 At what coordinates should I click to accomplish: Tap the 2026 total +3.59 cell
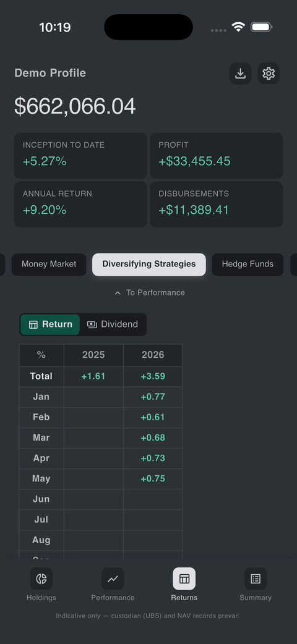[x=153, y=376]
